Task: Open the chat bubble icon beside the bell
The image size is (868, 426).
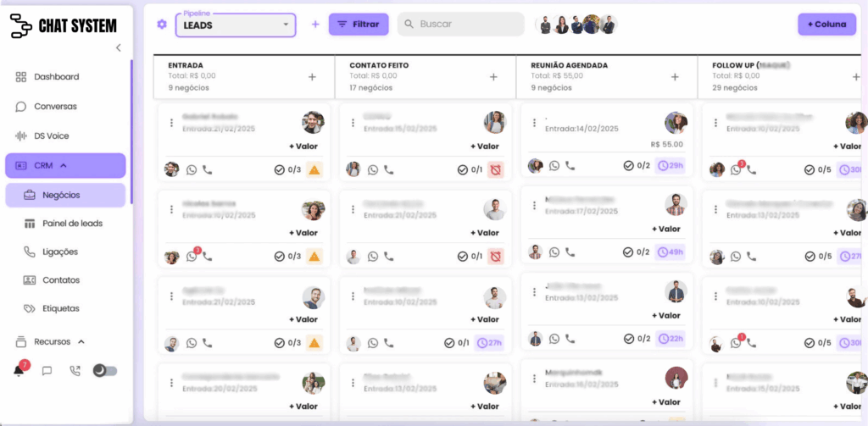Action: pyautogui.click(x=47, y=371)
